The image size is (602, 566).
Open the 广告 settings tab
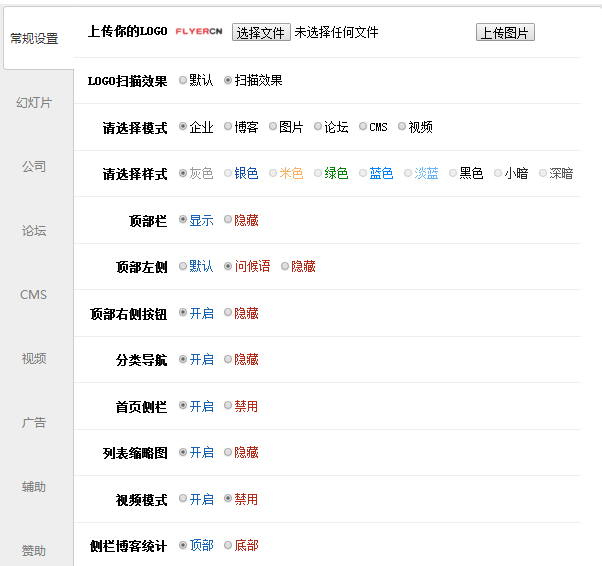pyautogui.click(x=35, y=423)
